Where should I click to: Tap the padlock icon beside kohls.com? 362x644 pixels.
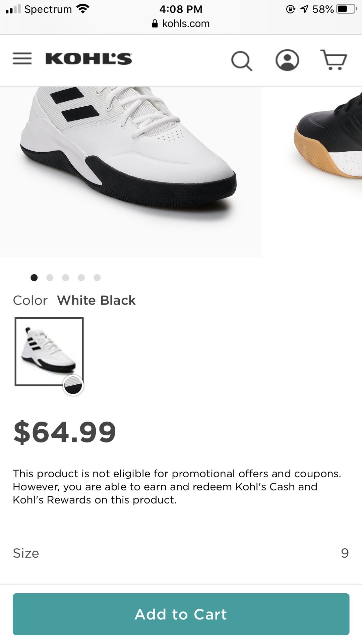pyautogui.click(x=155, y=23)
